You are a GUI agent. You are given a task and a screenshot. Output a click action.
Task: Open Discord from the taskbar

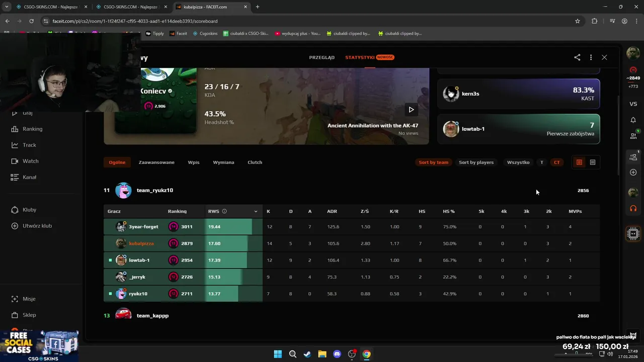coord(337,354)
